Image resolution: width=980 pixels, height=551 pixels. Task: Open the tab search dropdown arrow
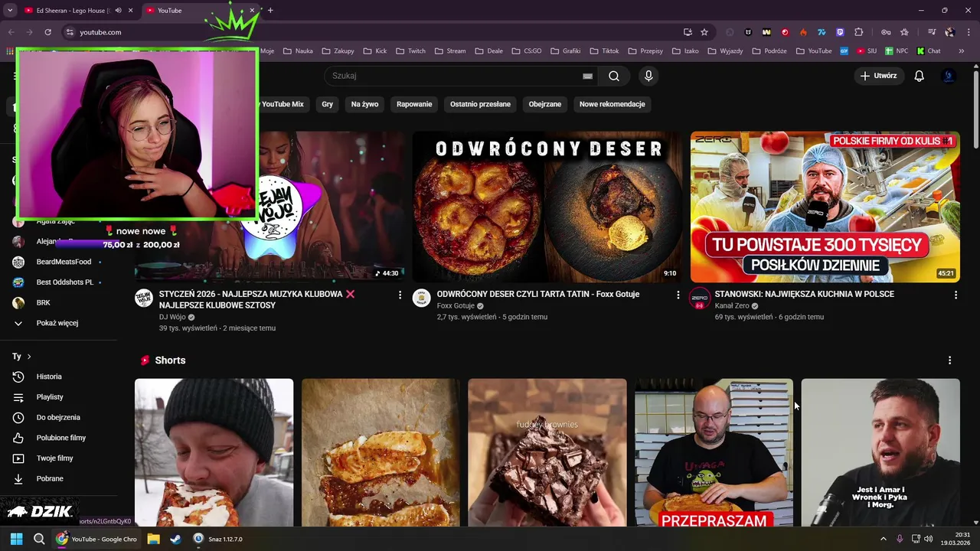tap(10, 11)
